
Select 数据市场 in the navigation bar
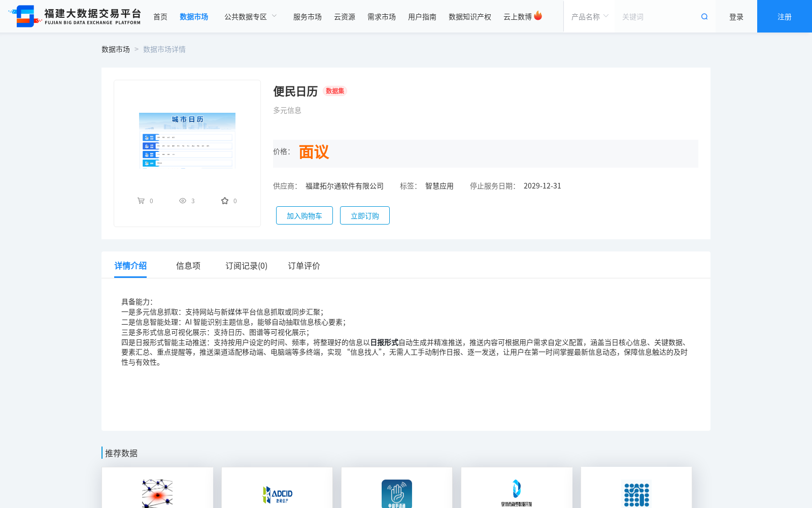[x=194, y=17]
